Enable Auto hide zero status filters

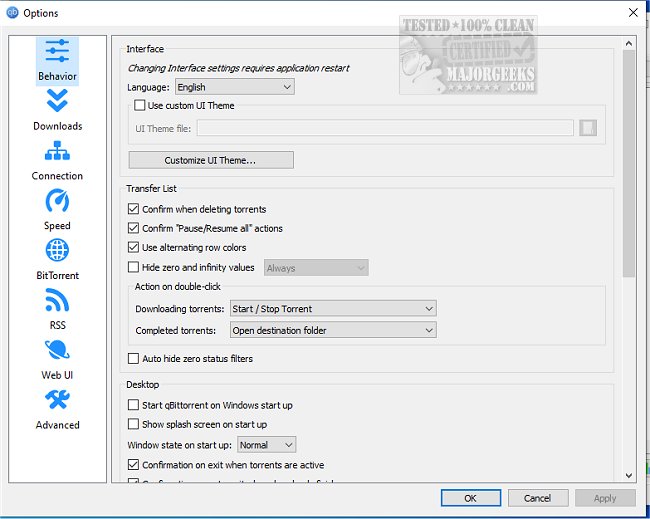[x=133, y=359]
